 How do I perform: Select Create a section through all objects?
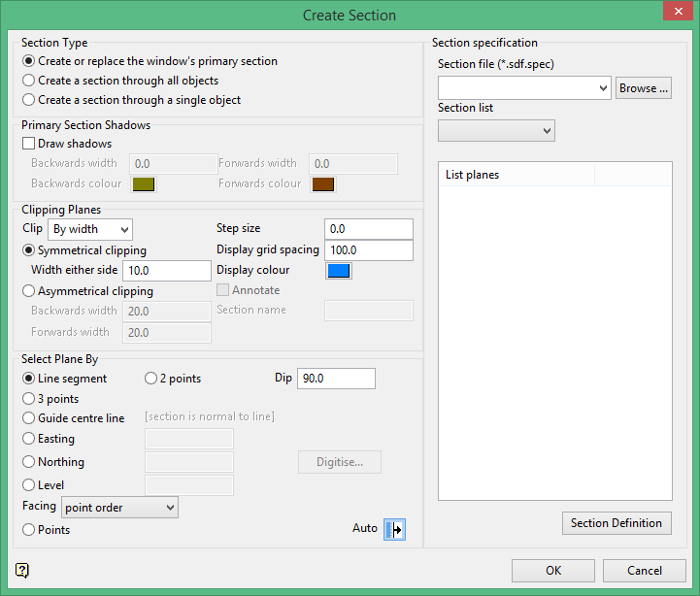[29, 81]
